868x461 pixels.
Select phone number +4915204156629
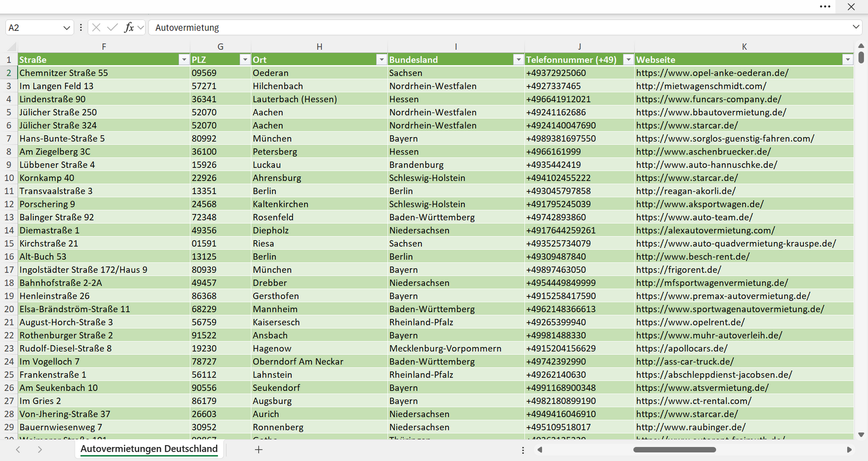coord(580,349)
